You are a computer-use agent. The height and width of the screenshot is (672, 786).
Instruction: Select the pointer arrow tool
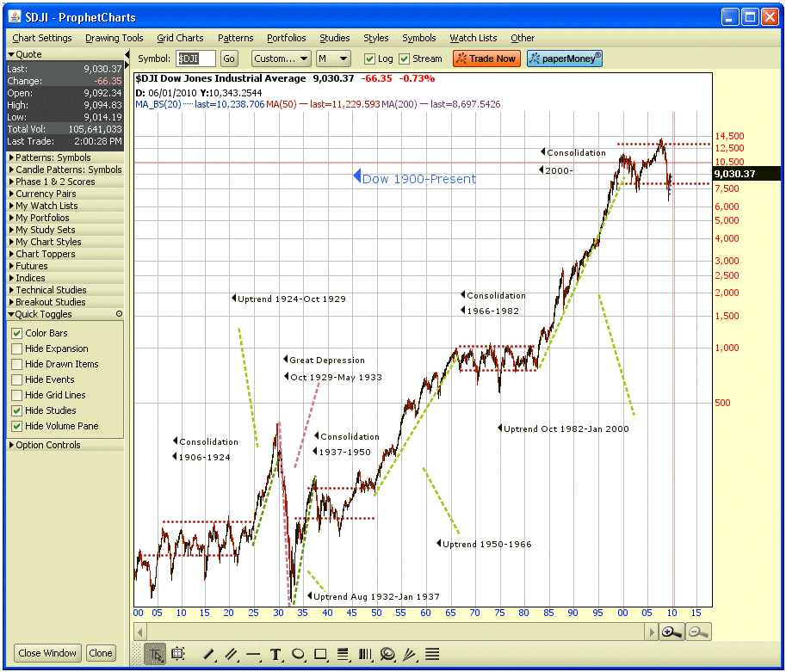156,654
